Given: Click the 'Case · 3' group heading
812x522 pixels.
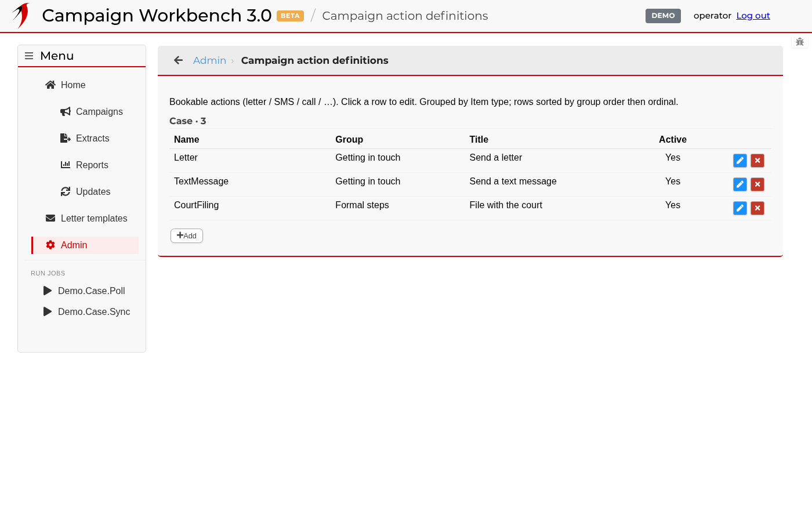Looking at the screenshot, I should pos(188,121).
